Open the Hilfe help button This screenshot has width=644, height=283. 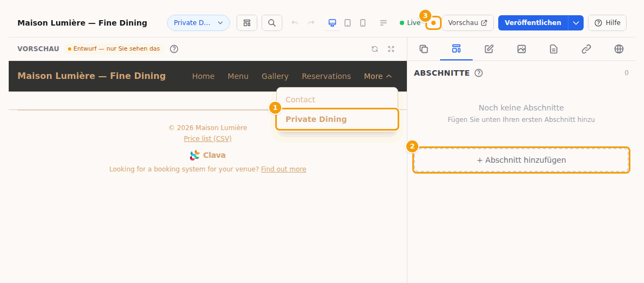pos(607,23)
